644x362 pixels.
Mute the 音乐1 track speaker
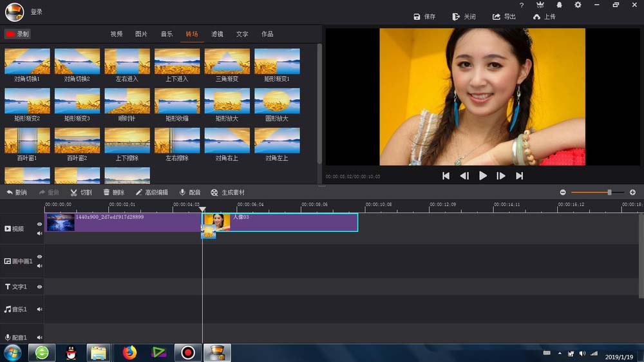(39, 309)
